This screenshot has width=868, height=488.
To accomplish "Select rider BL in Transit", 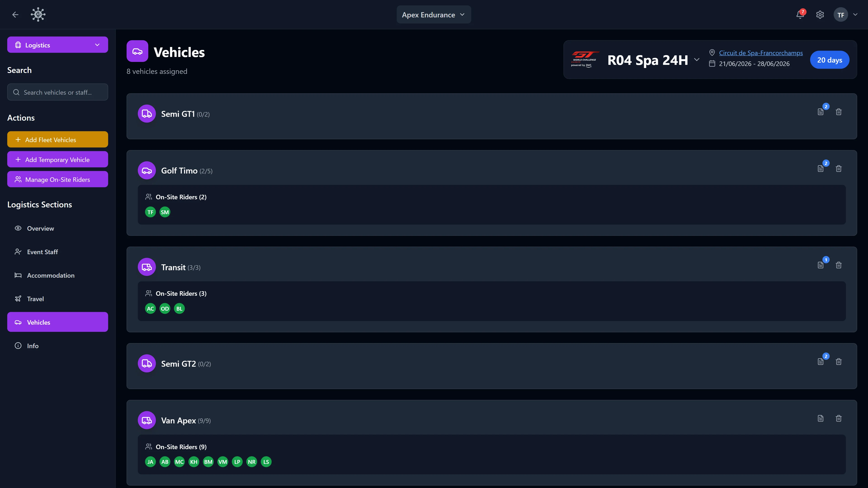I will pos(179,308).
